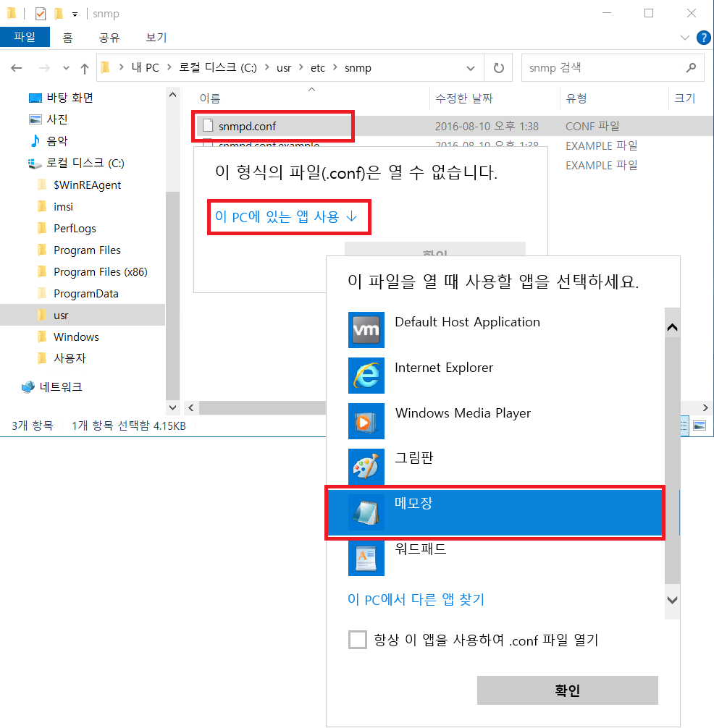The height and width of the screenshot is (728, 714).
Task: Choose 그림판 paint icon
Action: [366, 466]
